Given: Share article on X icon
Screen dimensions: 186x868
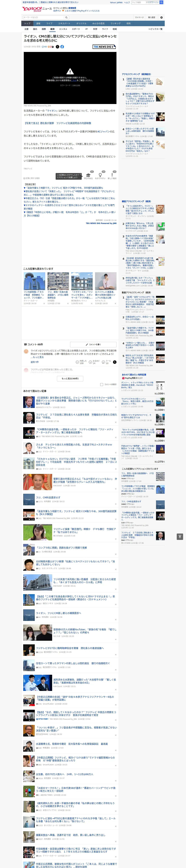Looking at the screenshot, I should click(x=57, y=47).
